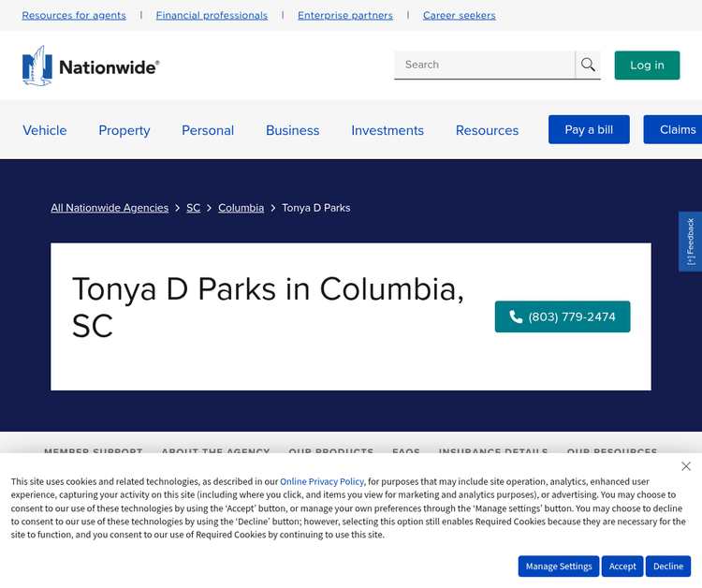The image size is (702, 588).
Task: Expand the Personal menu
Action: click(208, 130)
